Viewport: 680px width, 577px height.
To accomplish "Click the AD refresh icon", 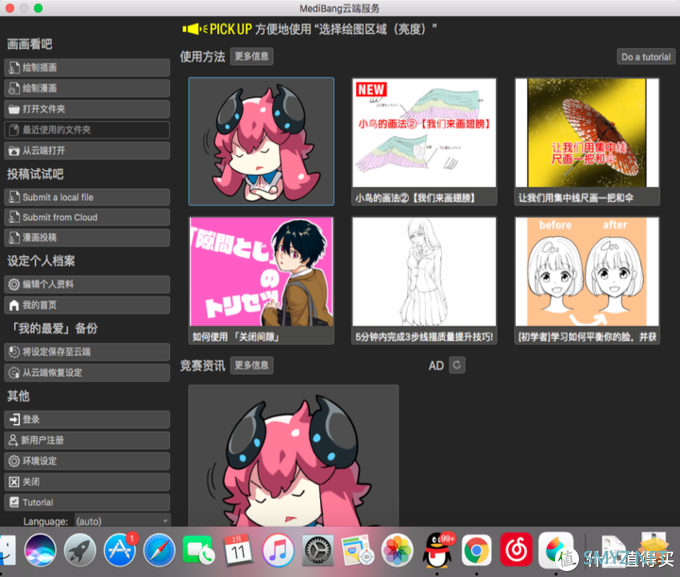I will click(457, 365).
